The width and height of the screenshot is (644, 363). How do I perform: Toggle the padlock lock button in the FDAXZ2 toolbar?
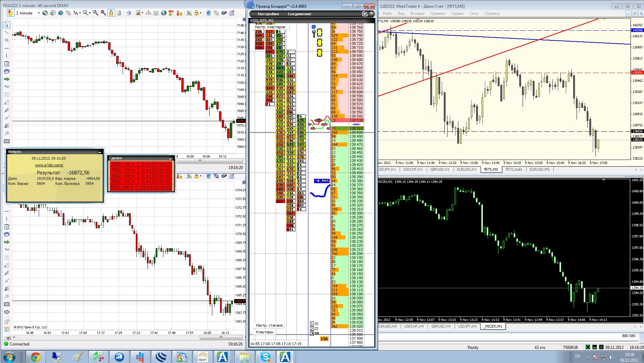click(111, 13)
